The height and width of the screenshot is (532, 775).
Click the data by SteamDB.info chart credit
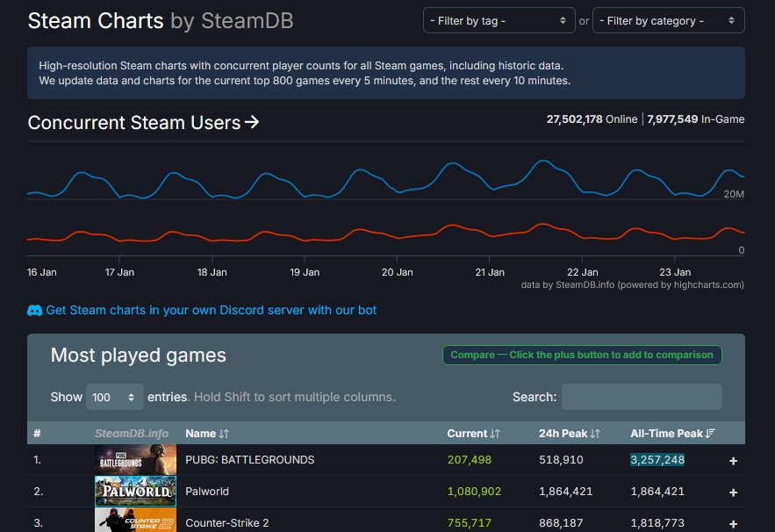(x=632, y=284)
